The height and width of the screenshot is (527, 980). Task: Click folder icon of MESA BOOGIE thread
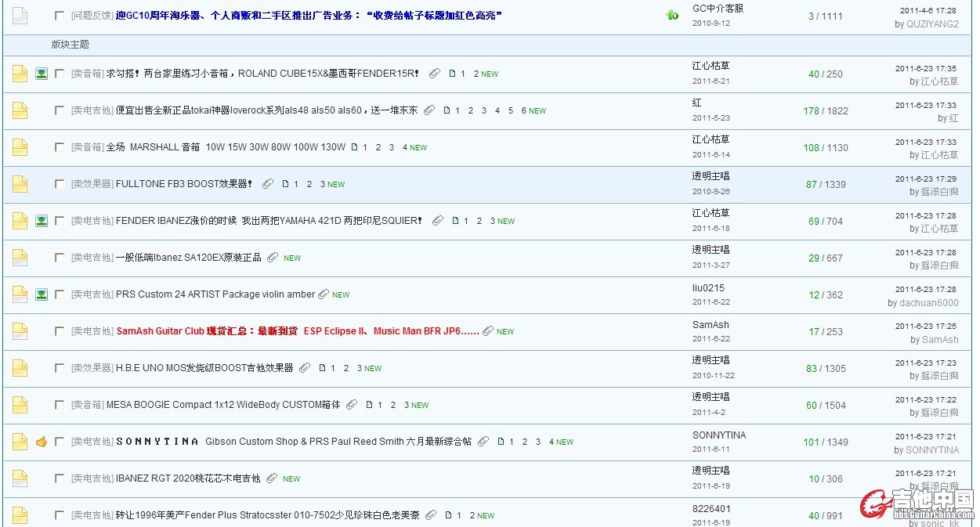20,405
